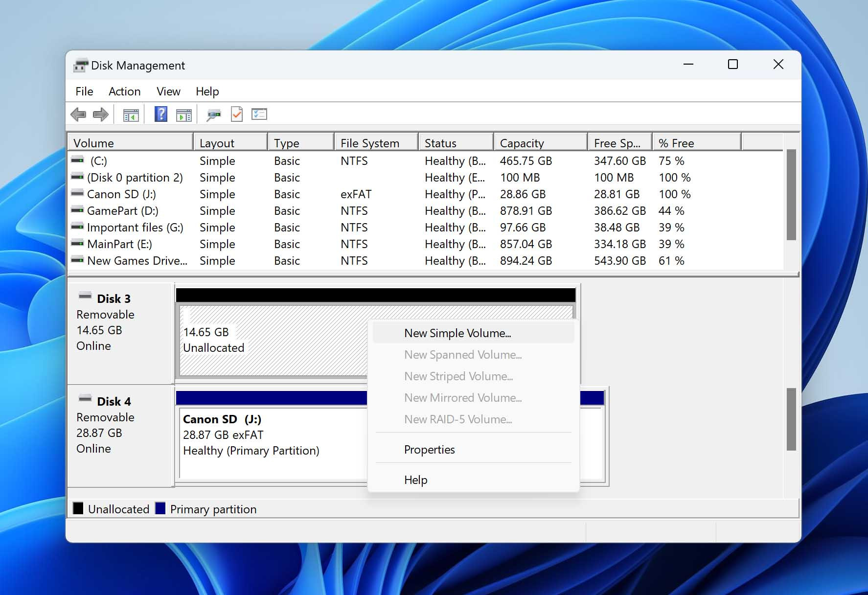Viewport: 868px width, 595px height.
Task: Sort by the Capacity column header
Action: [x=541, y=143]
